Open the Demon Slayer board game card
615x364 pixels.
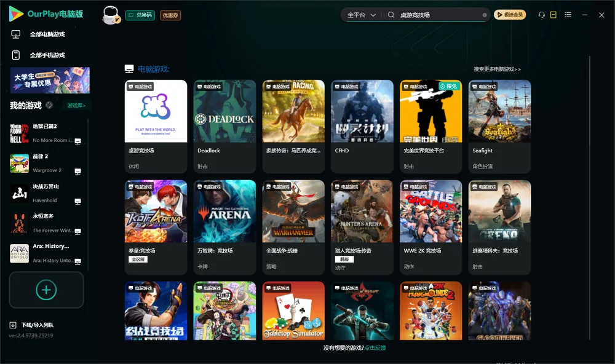[x=224, y=311]
